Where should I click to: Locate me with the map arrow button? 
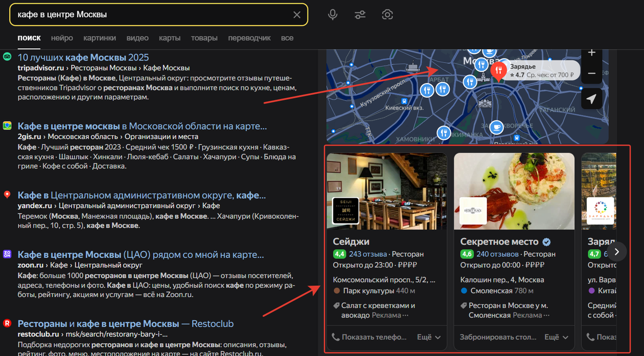(x=591, y=99)
